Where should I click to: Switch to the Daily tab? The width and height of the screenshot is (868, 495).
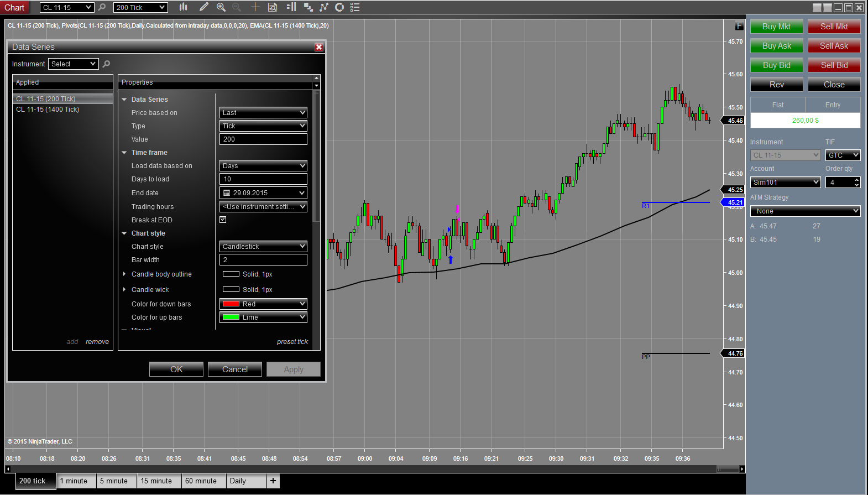click(x=247, y=481)
